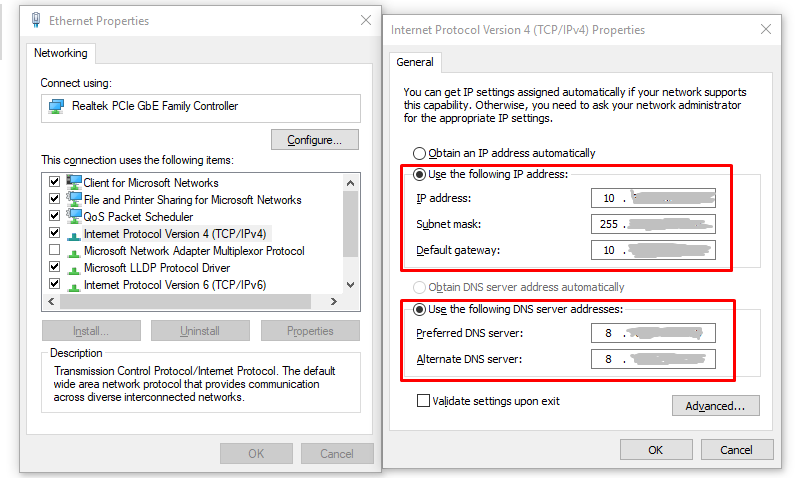
Task: Click the Realtek adapter icon
Action: click(57, 106)
